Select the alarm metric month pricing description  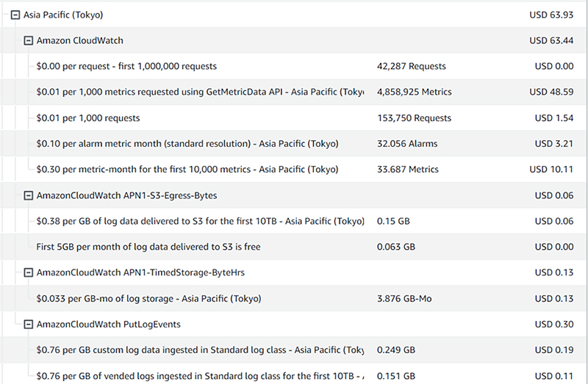click(187, 144)
